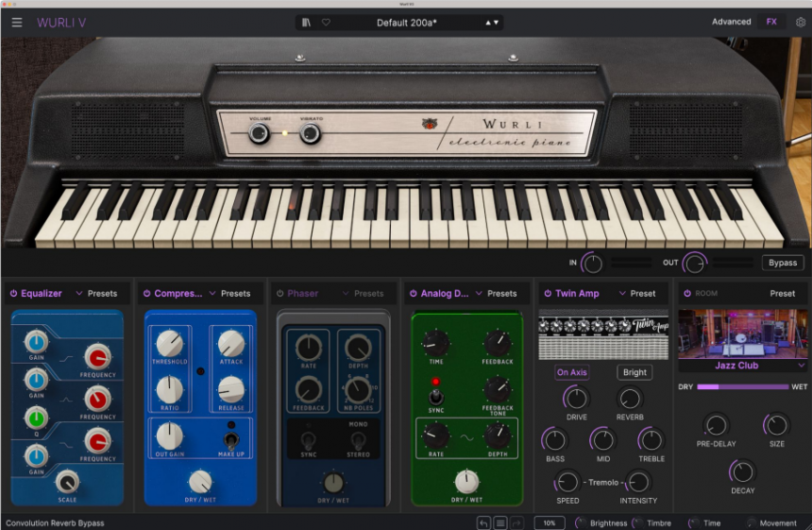
Task: Open the Jazz Club room selector dropdown
Action: [743, 366]
